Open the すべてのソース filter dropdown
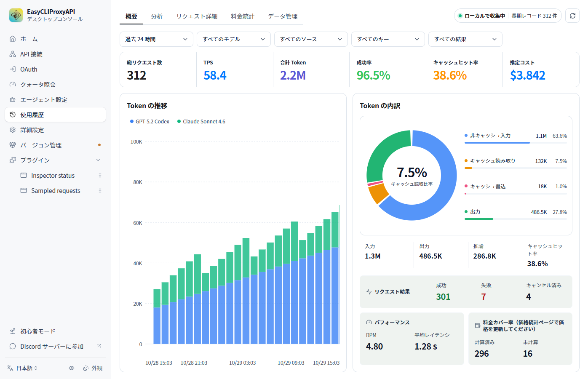 311,39
